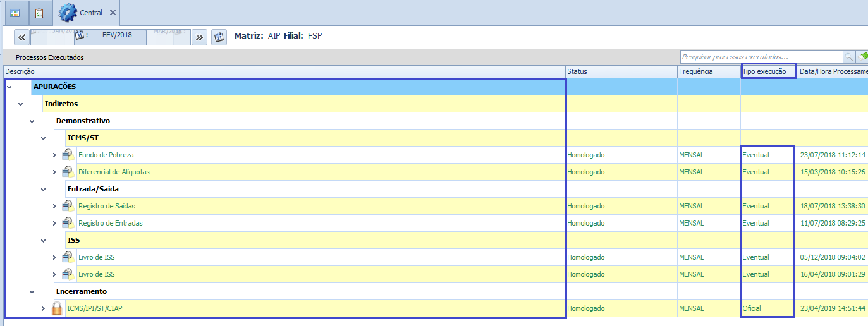Image resolution: width=868 pixels, height=326 pixels.
Task: Collapse the Encerramento node
Action: point(32,291)
